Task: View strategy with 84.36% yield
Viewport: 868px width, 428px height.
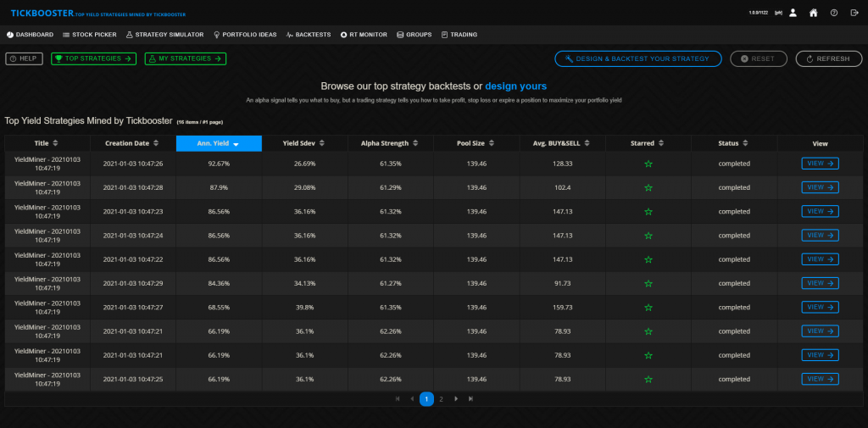Action: (820, 283)
